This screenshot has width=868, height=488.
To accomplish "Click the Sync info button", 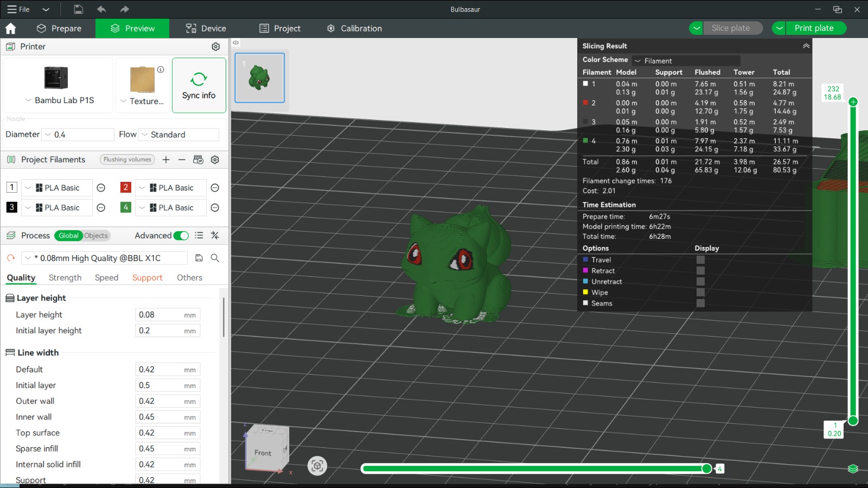I will tap(199, 86).
